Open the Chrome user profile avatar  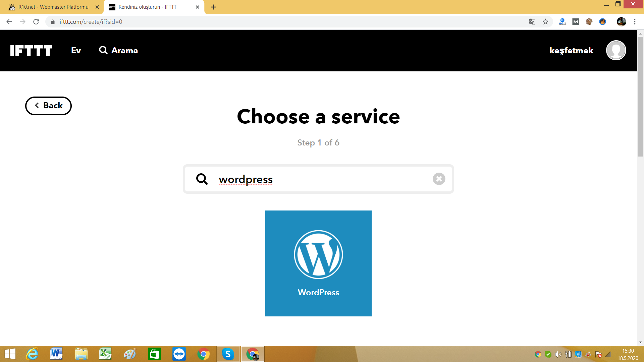coord(621,22)
